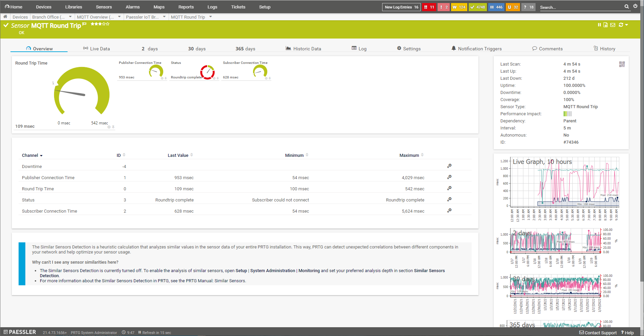Click the power logout icon
This screenshot has height=336, width=644.
(x=635, y=6)
